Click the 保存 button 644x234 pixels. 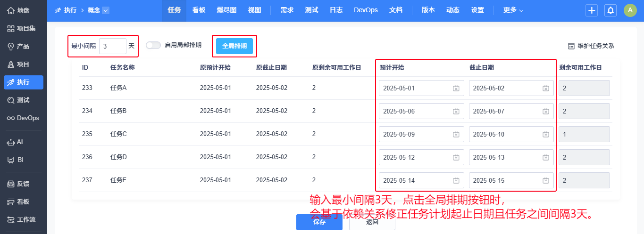319,222
